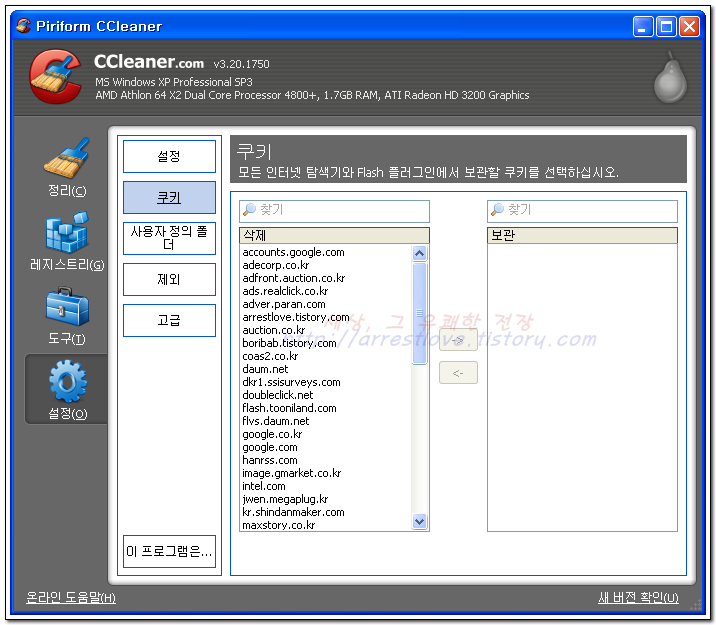The height and width of the screenshot is (625, 716).
Task: Select jwen.megaplug.kr cookie
Action: pyautogui.click(x=285, y=499)
